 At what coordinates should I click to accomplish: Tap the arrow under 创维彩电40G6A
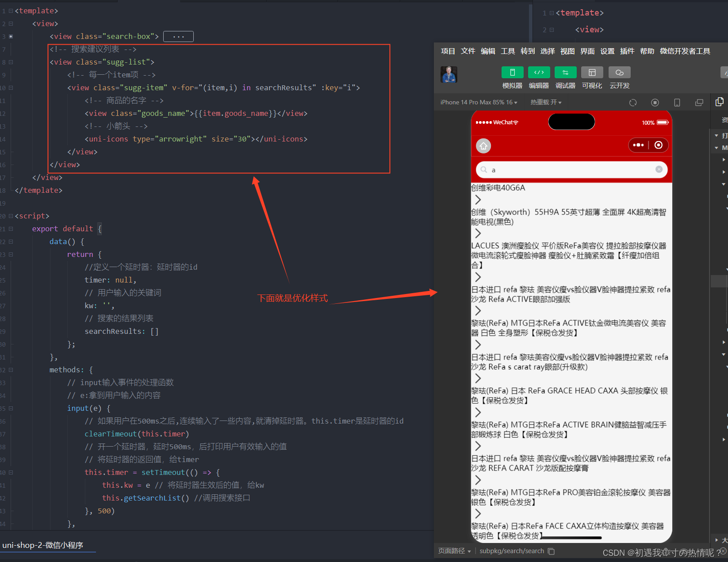tap(478, 199)
